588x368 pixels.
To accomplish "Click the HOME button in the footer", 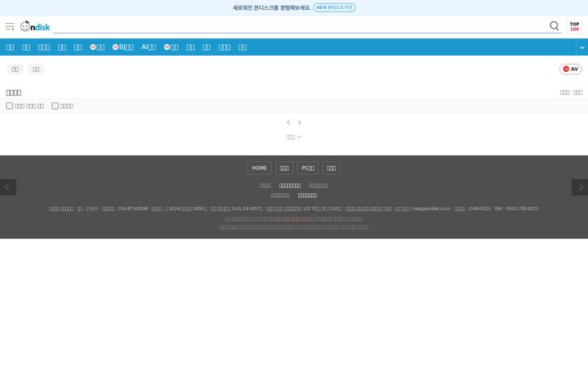I will click(259, 168).
